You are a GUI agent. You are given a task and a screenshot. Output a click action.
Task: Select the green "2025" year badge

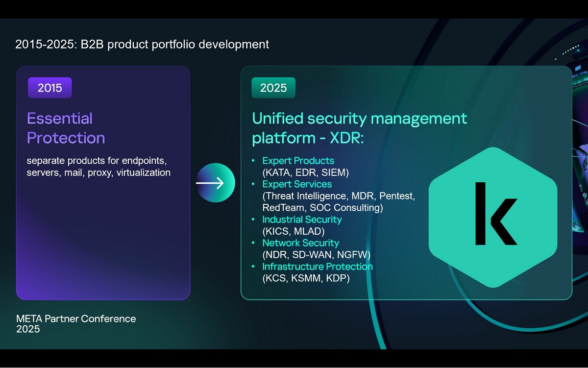pos(273,88)
